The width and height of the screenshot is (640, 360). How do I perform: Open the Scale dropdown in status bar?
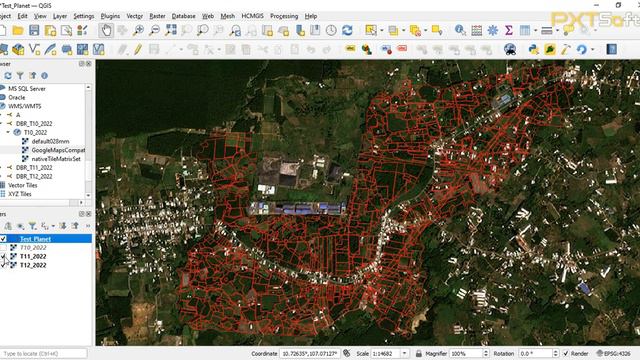point(404,353)
